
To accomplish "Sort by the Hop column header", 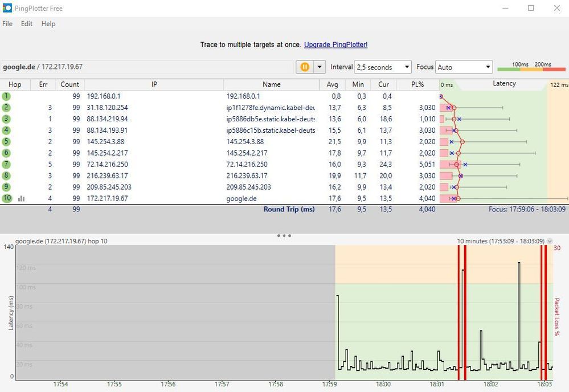I will (15, 84).
